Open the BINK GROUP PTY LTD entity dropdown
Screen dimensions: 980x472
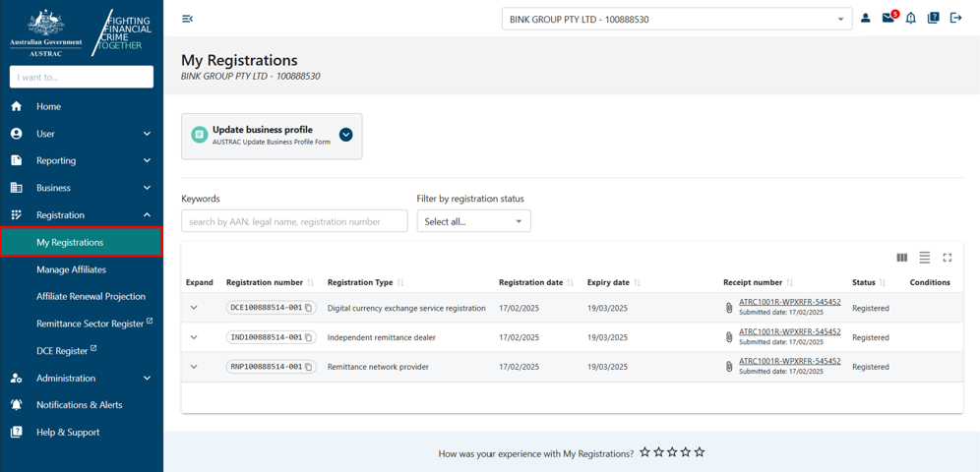click(677, 19)
